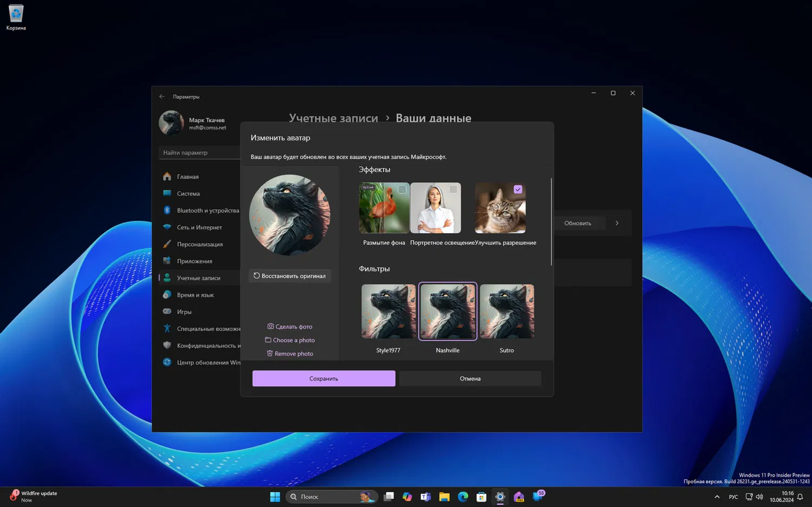
Task: Click the Сохранить button
Action: pos(324,379)
